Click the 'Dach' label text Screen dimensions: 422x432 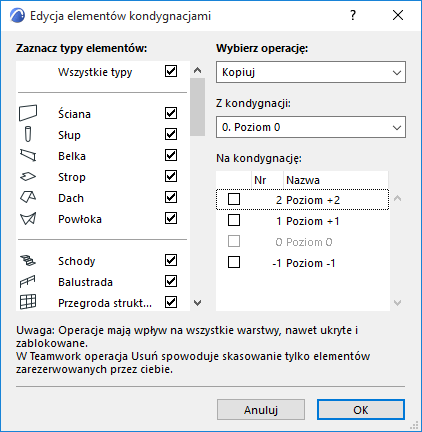pyautogui.click(x=71, y=198)
